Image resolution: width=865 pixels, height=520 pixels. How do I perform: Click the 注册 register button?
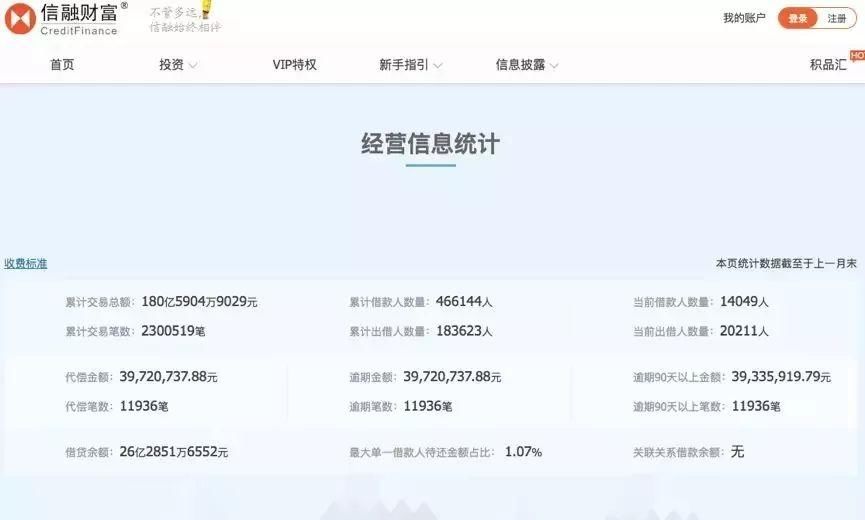pos(836,19)
